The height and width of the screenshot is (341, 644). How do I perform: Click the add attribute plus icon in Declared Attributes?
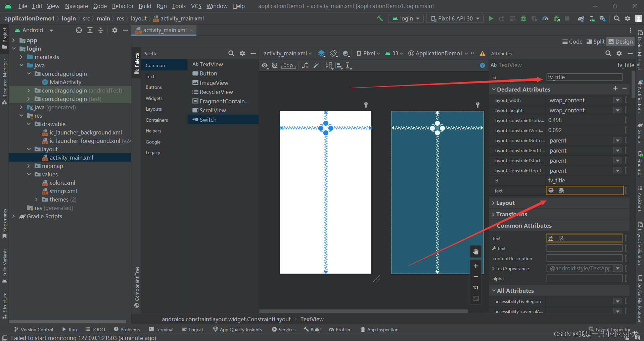point(615,88)
